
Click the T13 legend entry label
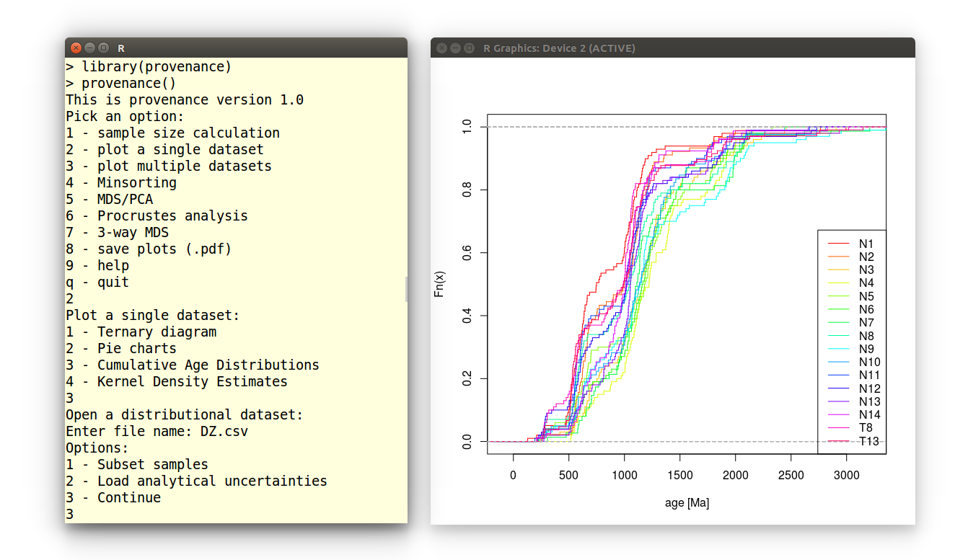point(868,441)
